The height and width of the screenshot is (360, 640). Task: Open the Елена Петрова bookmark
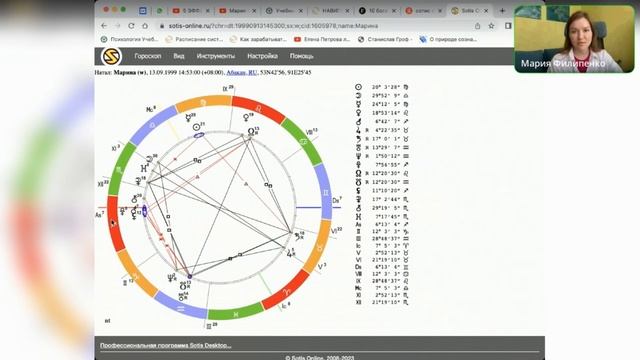click(322, 40)
